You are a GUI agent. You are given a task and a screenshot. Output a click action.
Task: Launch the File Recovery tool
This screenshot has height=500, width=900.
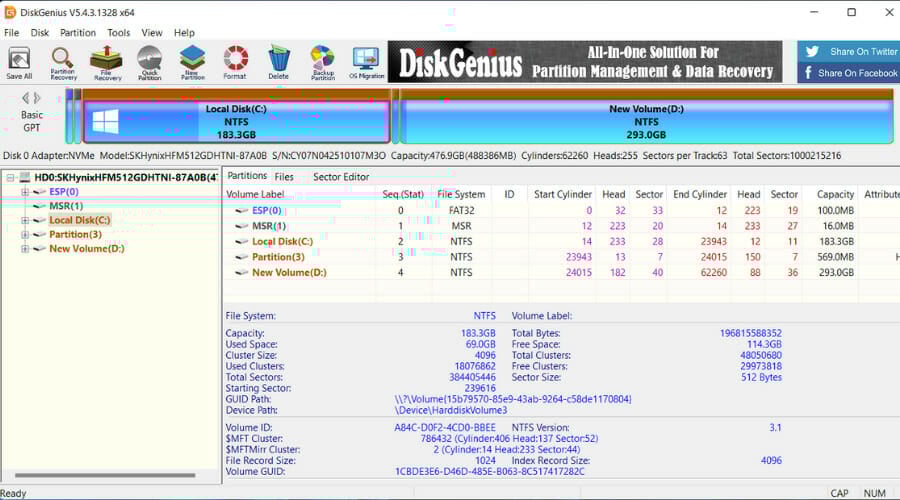[x=106, y=63]
